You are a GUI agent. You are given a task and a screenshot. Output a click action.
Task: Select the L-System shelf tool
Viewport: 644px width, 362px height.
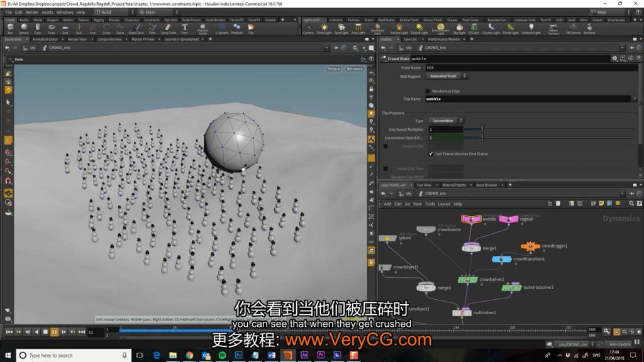(221, 29)
